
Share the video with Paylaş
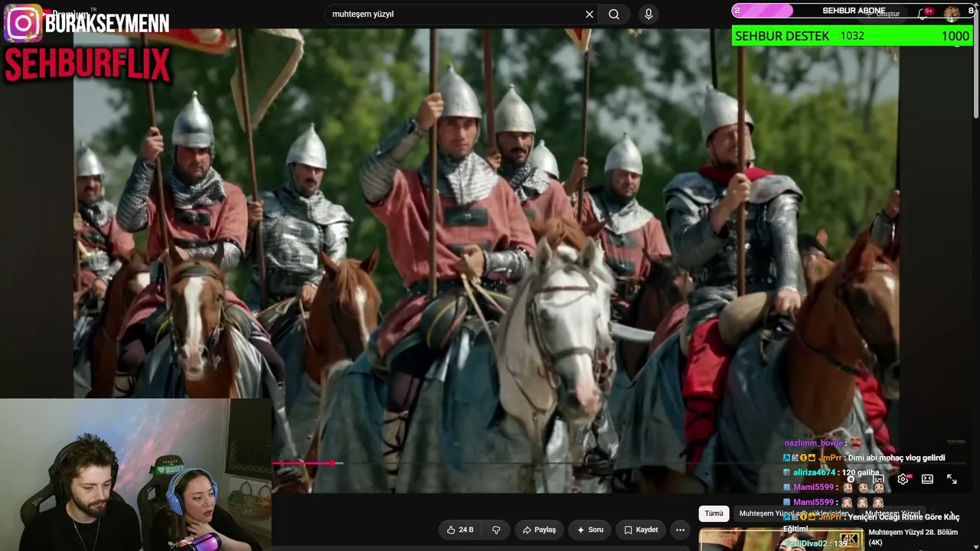[x=539, y=530]
